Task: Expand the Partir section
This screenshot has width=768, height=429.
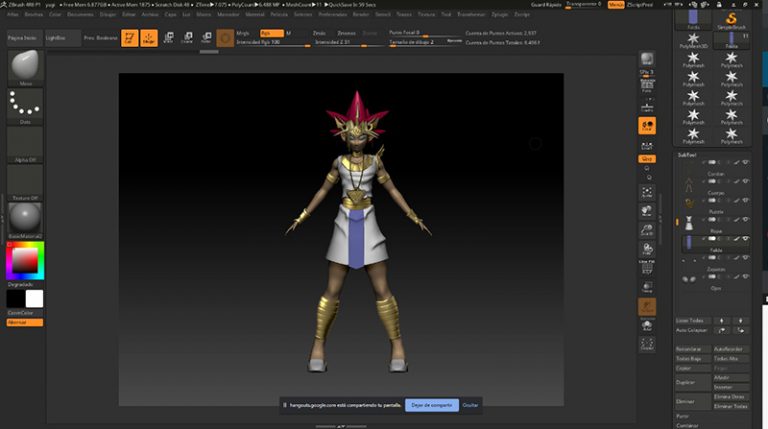Action: 682,416
